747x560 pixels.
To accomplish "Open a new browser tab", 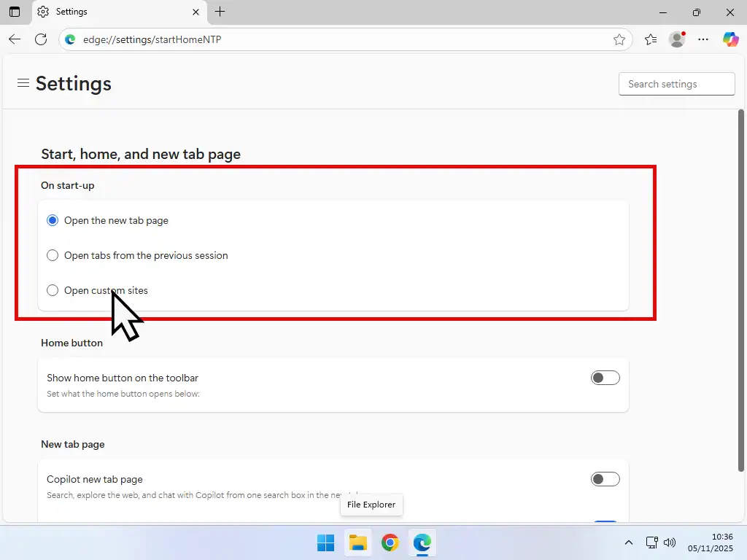I will pos(220,12).
